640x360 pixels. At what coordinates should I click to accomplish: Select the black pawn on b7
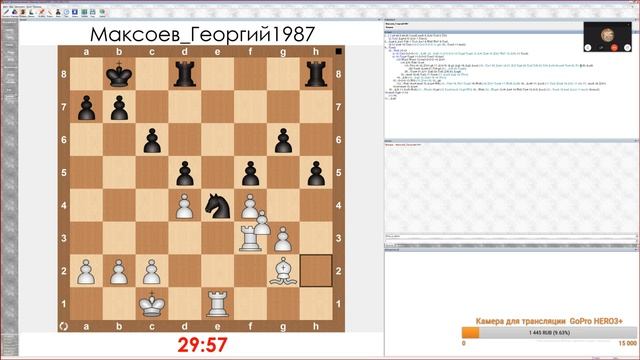pos(119,107)
